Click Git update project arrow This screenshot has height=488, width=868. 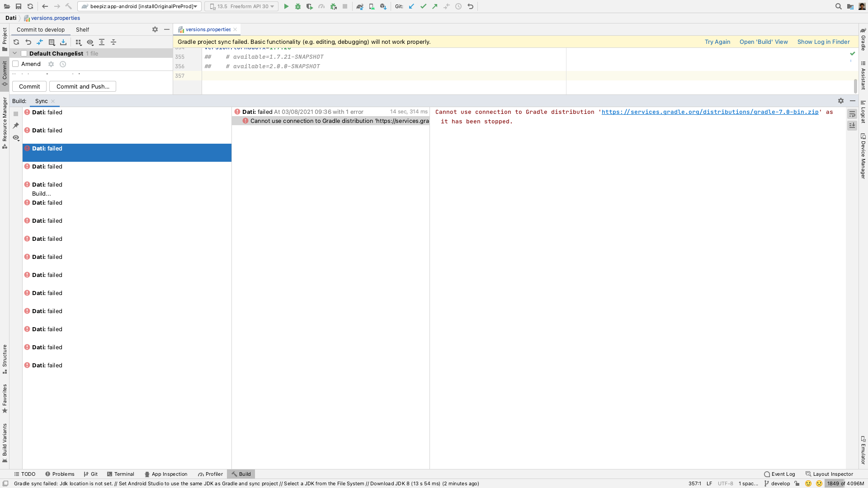(x=411, y=6)
